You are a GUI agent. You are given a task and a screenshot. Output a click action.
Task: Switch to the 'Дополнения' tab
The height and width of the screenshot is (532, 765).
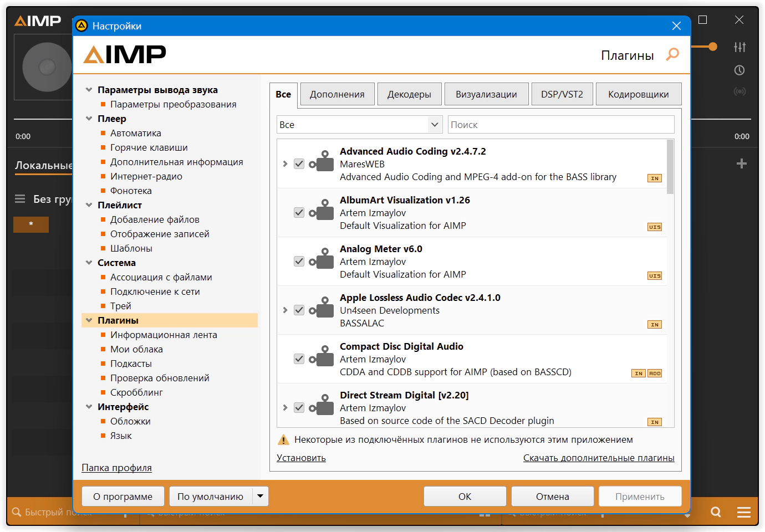338,94
